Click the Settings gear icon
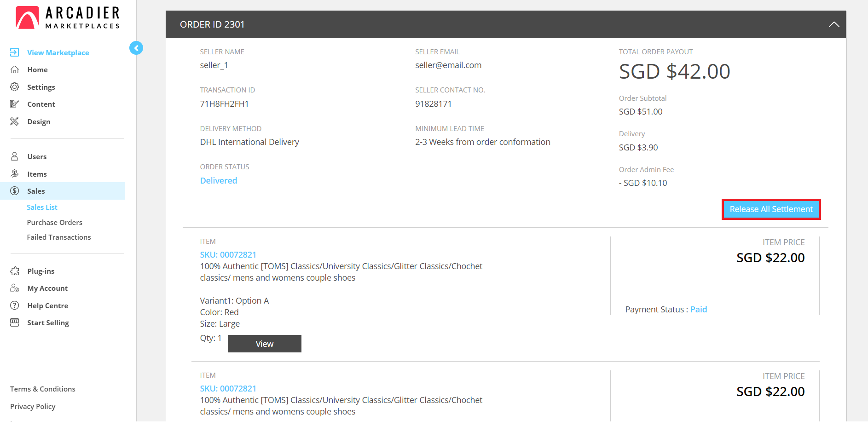This screenshot has width=868, height=432. [15, 87]
